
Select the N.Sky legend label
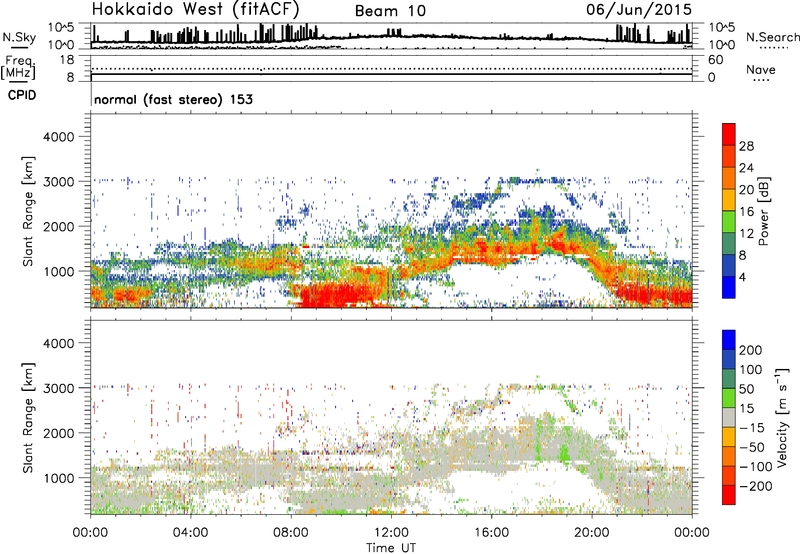pos(19,37)
